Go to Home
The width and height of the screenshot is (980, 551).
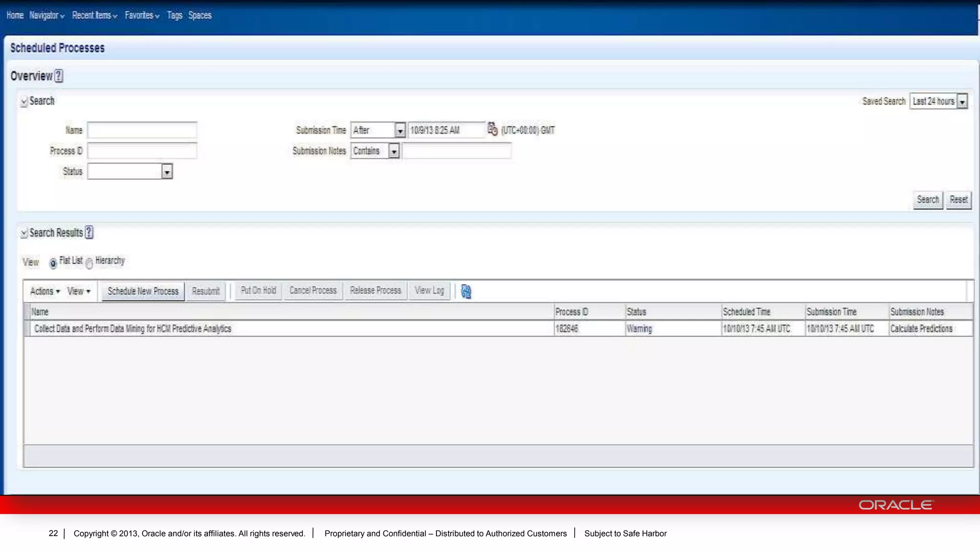(15, 15)
